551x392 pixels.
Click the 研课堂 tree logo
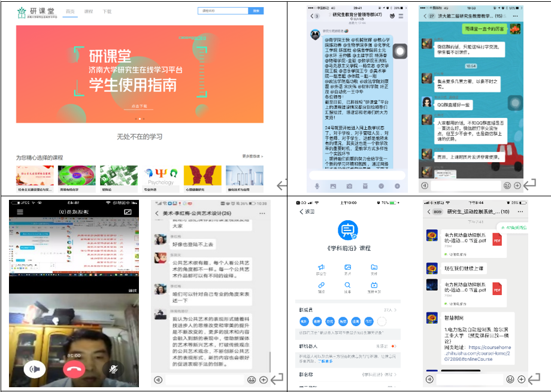point(22,12)
